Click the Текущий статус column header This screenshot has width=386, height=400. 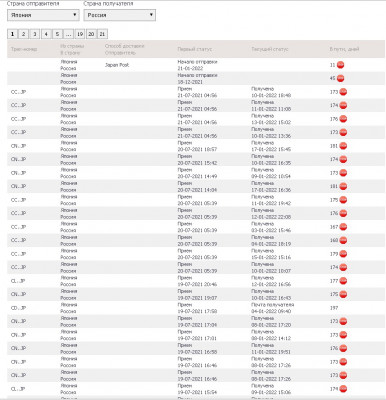(x=269, y=49)
